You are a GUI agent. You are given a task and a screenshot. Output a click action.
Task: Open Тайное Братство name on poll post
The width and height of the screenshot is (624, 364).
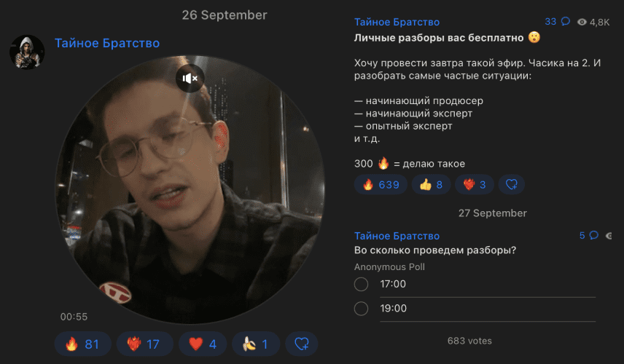click(397, 236)
